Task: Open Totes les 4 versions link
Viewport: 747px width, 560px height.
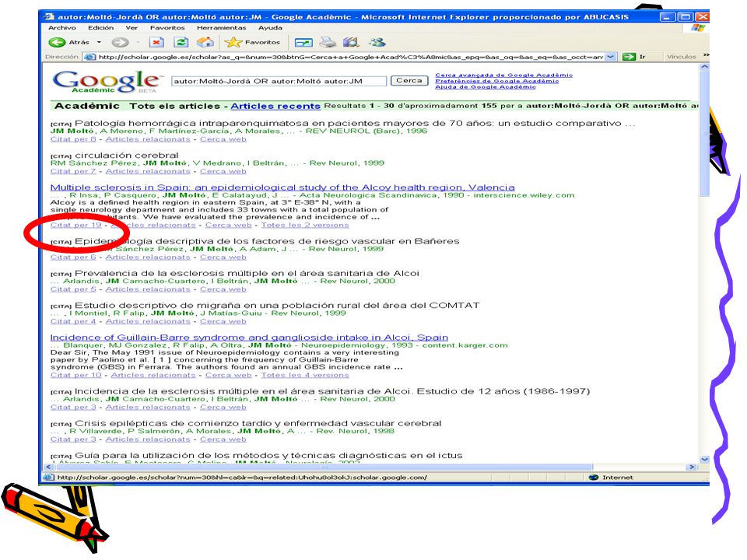Action: point(305,375)
